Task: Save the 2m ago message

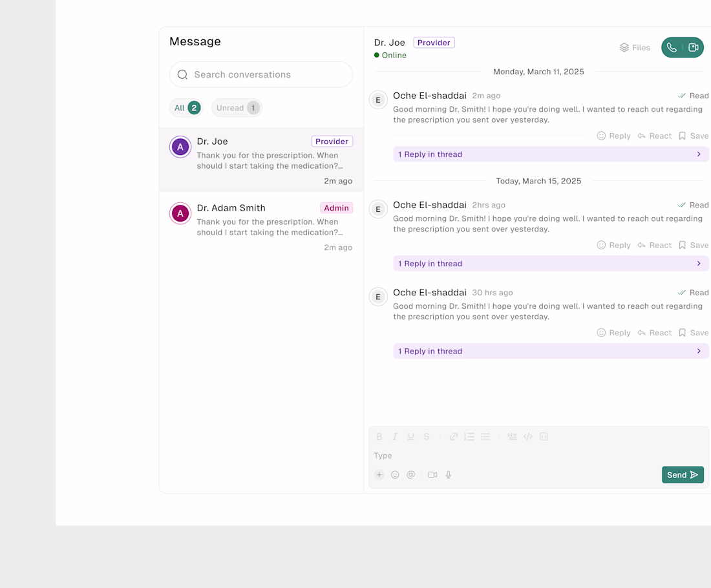Action: [694, 136]
